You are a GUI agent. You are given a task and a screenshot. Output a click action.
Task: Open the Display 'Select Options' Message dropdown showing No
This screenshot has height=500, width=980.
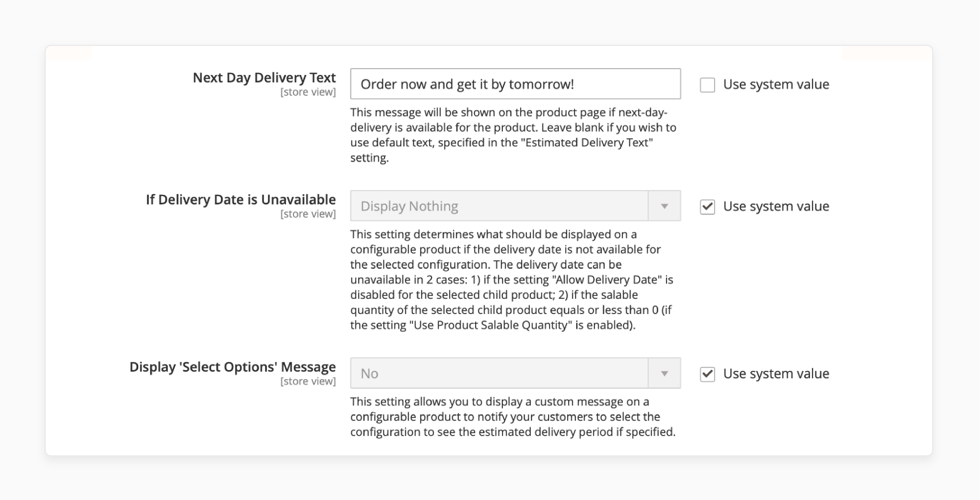pyautogui.click(x=516, y=373)
